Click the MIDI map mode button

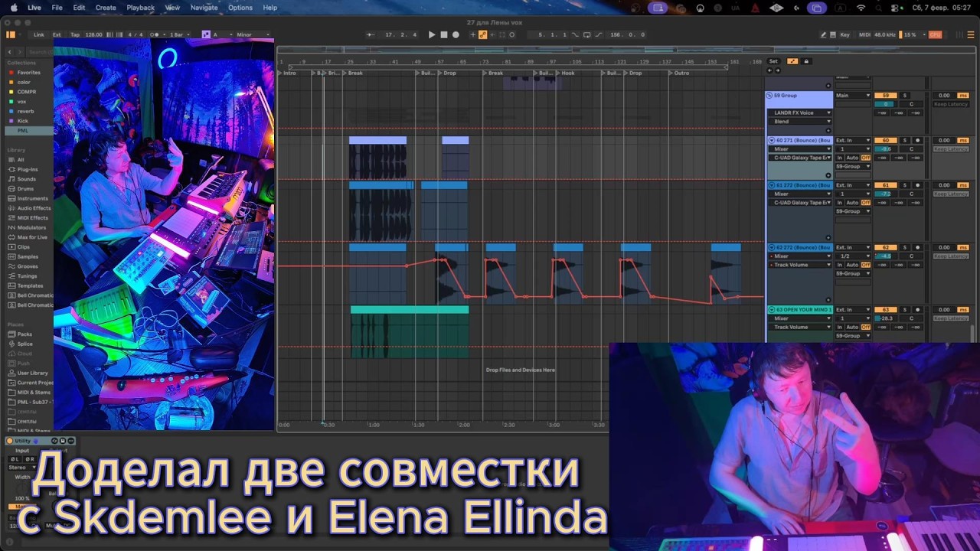point(864,34)
